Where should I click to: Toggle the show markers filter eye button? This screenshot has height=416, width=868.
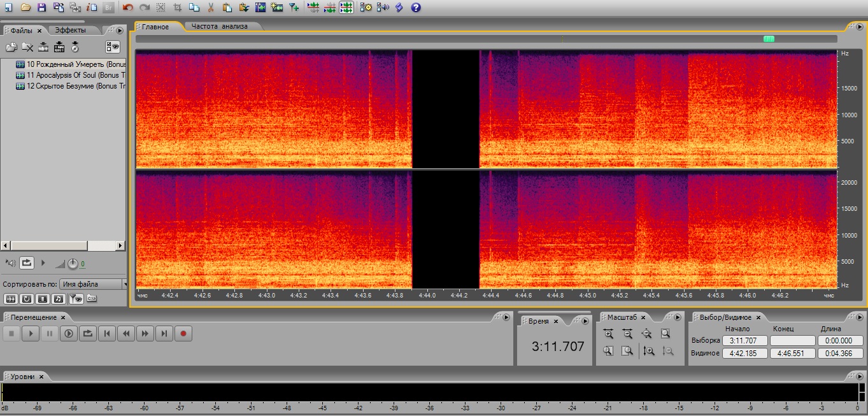click(x=75, y=298)
